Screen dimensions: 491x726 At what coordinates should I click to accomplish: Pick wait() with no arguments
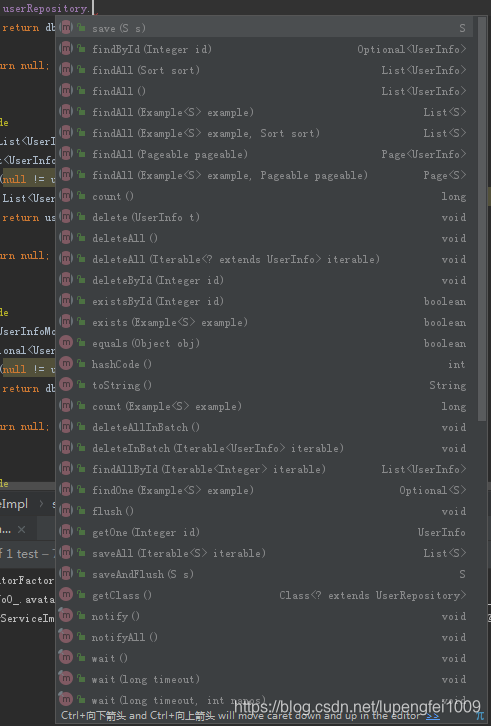tap(264, 658)
